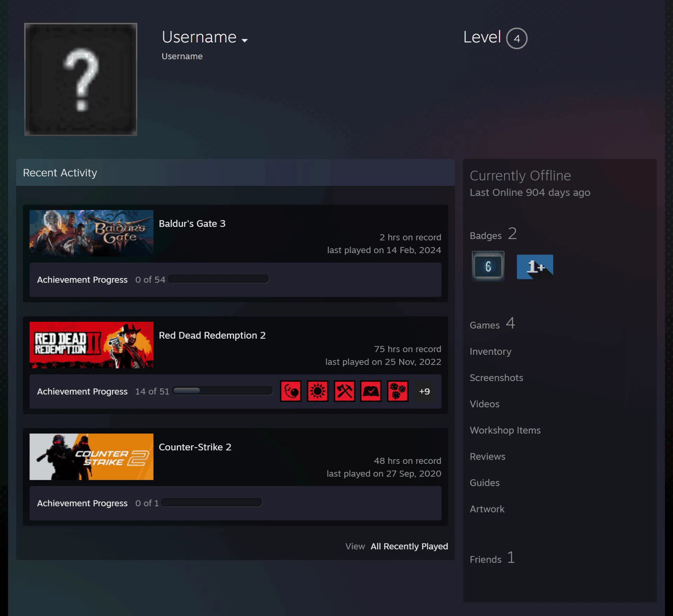The width and height of the screenshot is (673, 616).
Task: View the dice achievement icon
Action: [397, 391]
